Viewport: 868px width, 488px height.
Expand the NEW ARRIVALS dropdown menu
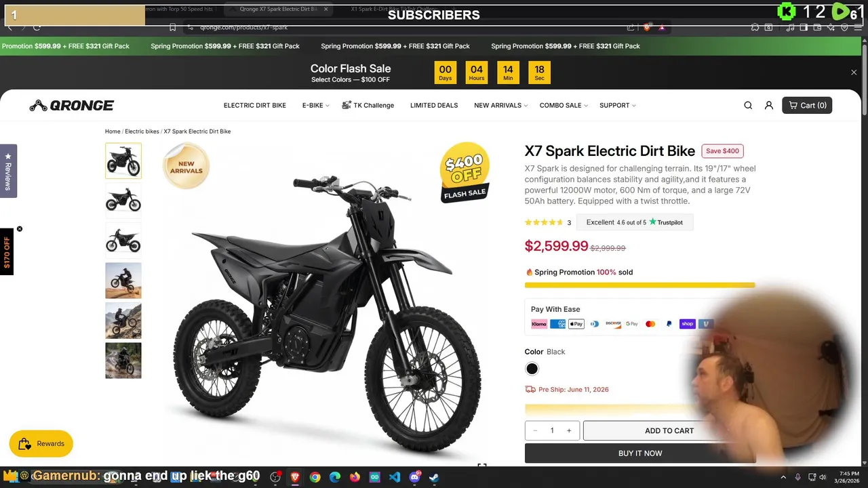(500, 105)
